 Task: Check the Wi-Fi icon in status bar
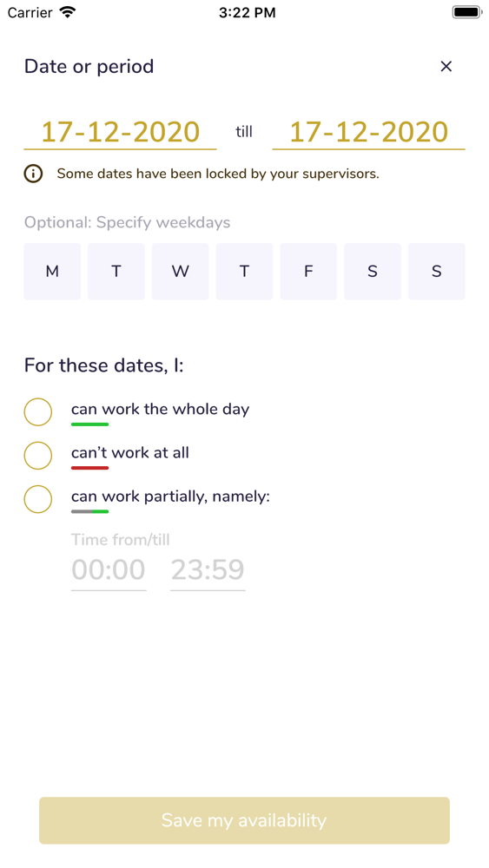[68, 12]
